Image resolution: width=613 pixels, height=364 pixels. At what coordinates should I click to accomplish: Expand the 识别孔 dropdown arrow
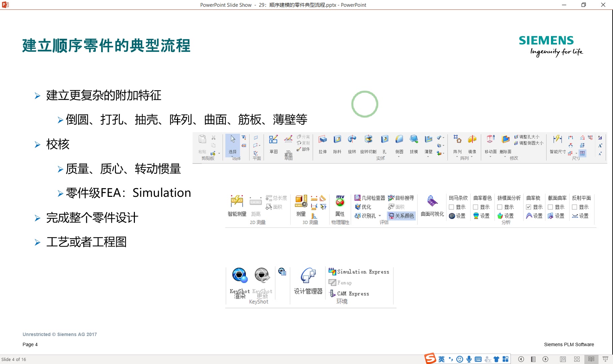point(380,216)
